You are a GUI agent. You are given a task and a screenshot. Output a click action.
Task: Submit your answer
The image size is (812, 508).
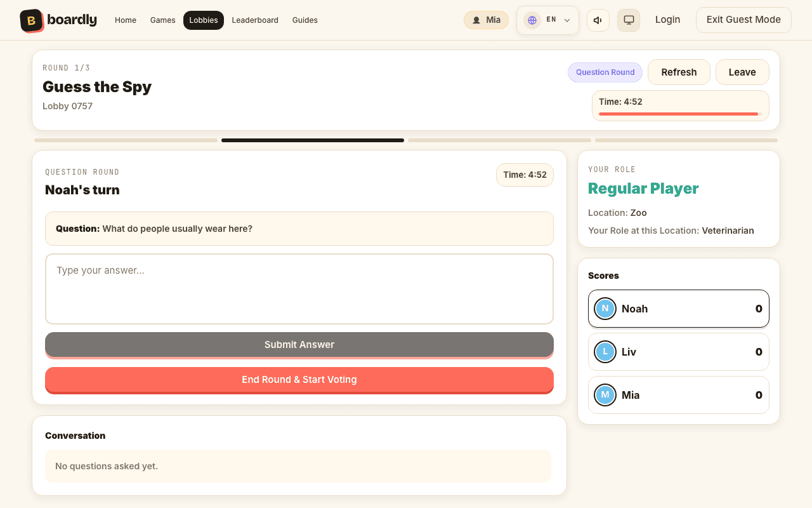pos(299,345)
